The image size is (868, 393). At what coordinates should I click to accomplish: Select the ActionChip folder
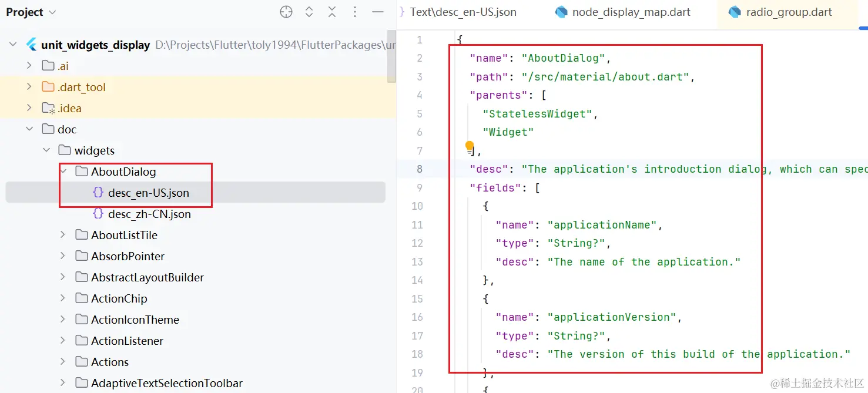(119, 298)
